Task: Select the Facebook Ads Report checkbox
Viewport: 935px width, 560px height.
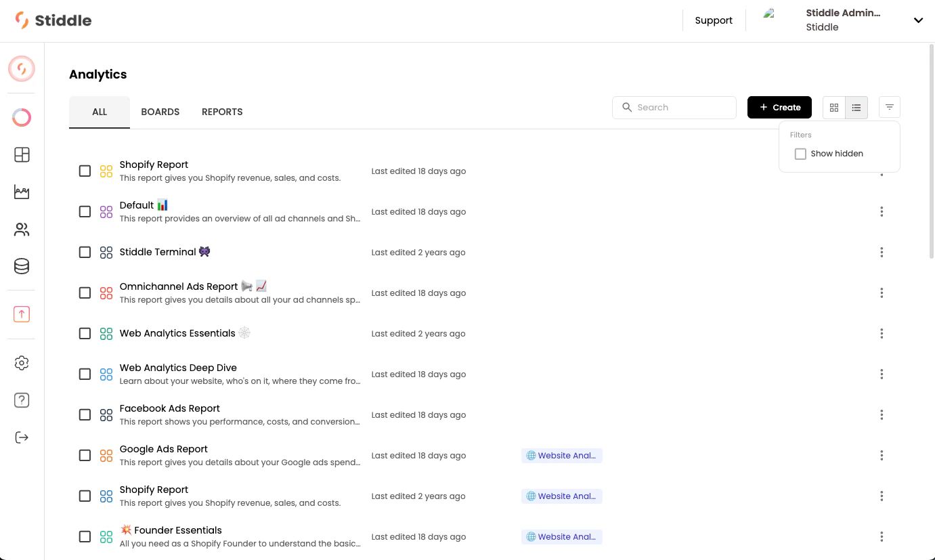Action: click(85, 414)
